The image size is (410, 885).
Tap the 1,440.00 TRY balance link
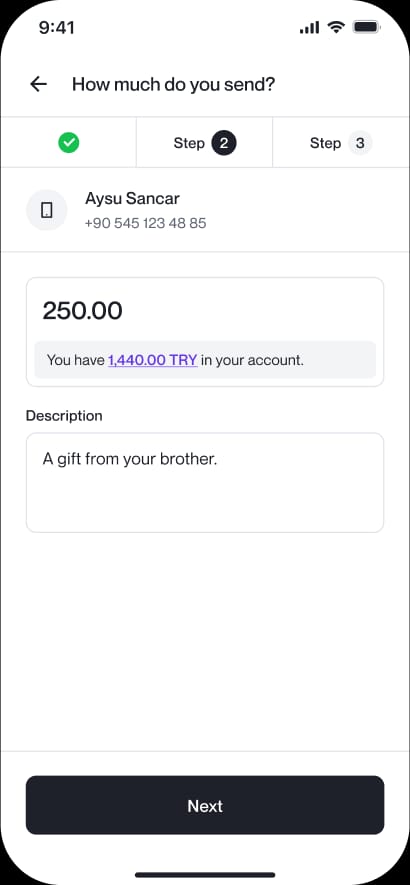(152, 360)
